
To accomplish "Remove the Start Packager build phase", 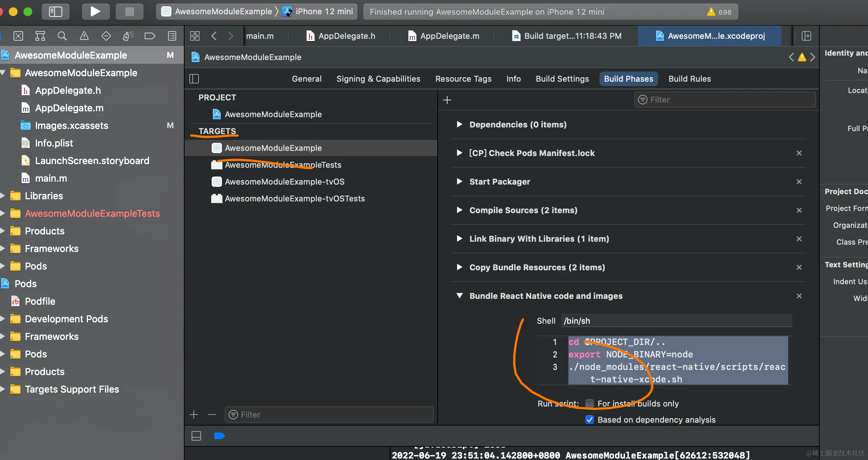I will (799, 182).
